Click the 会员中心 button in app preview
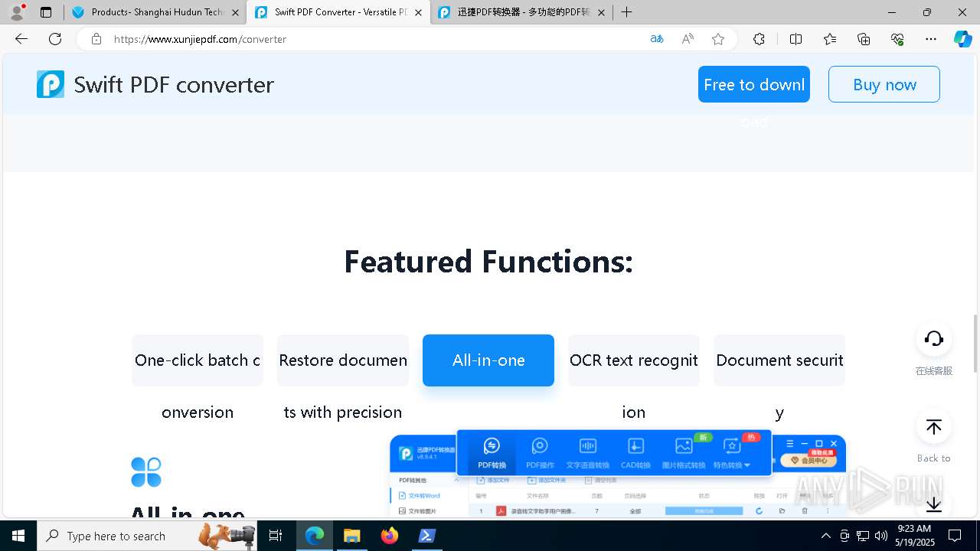This screenshot has width=980, height=551. (x=808, y=461)
